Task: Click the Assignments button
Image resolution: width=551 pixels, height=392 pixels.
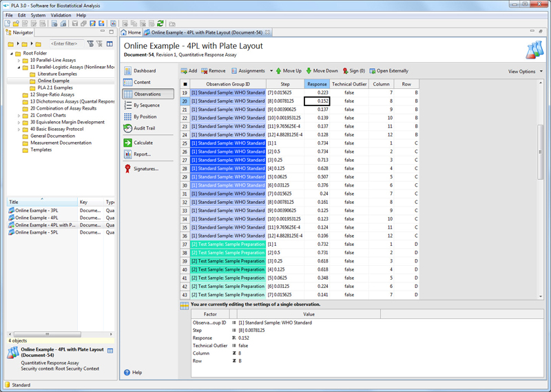Action: 248,71
